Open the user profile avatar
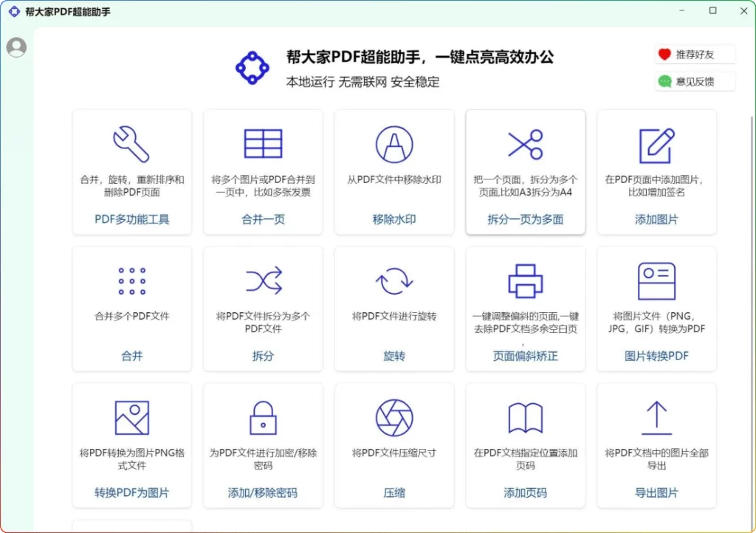The height and width of the screenshot is (533, 756). point(16,47)
